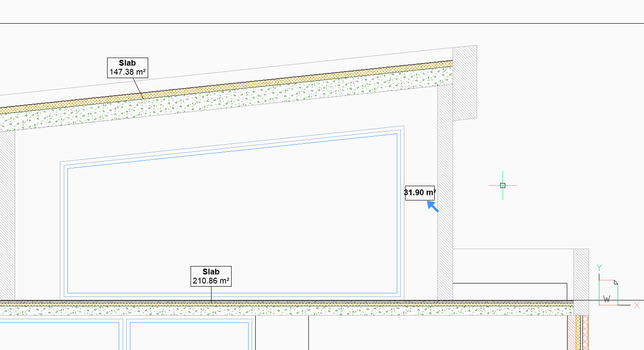Click the green Y axis label

[600, 267]
